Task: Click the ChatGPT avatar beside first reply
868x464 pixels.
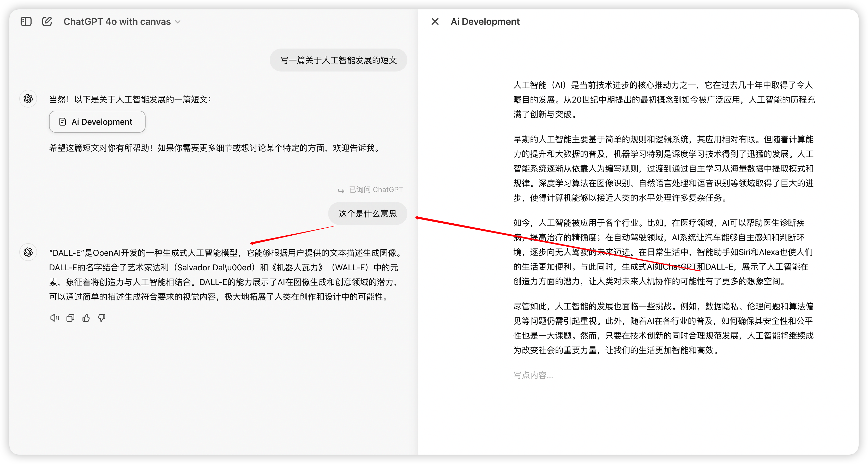Action: 28,99
